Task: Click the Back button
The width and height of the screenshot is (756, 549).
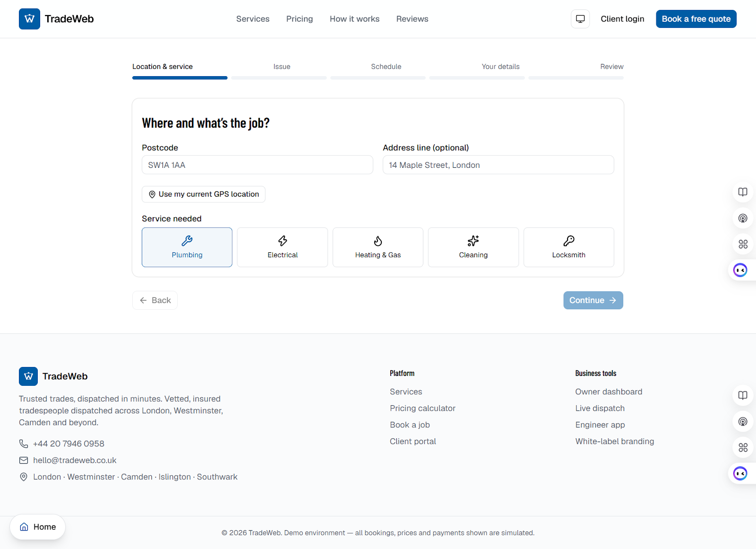Action: pyautogui.click(x=155, y=300)
